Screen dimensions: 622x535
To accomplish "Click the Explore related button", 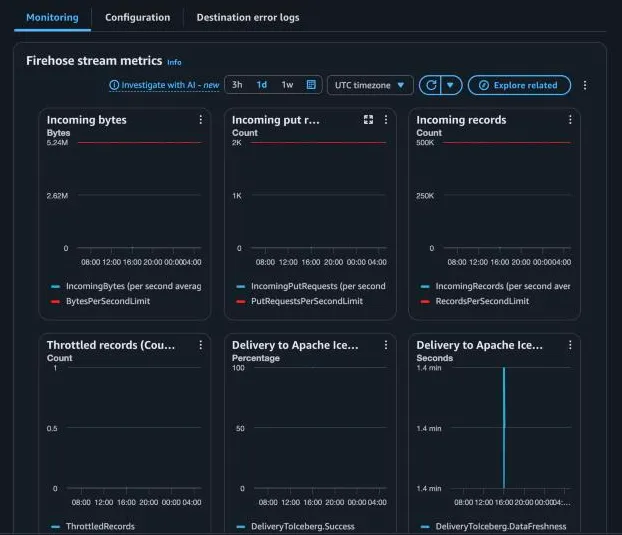I will [519, 85].
